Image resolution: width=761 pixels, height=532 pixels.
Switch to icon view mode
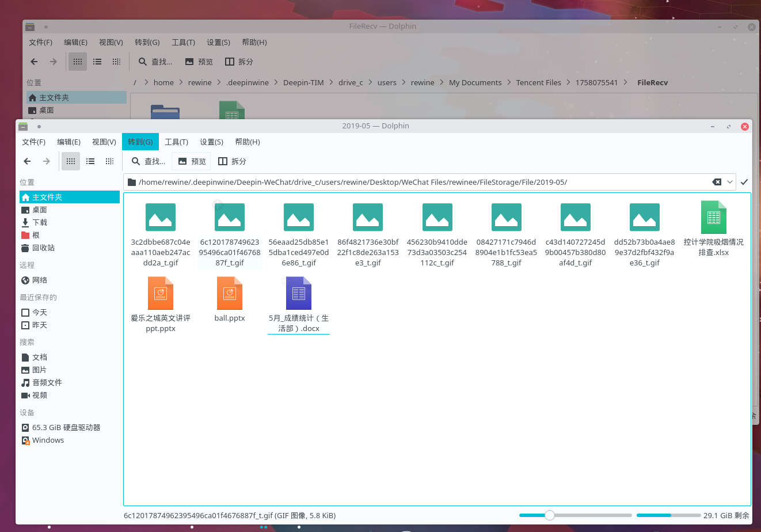click(70, 161)
